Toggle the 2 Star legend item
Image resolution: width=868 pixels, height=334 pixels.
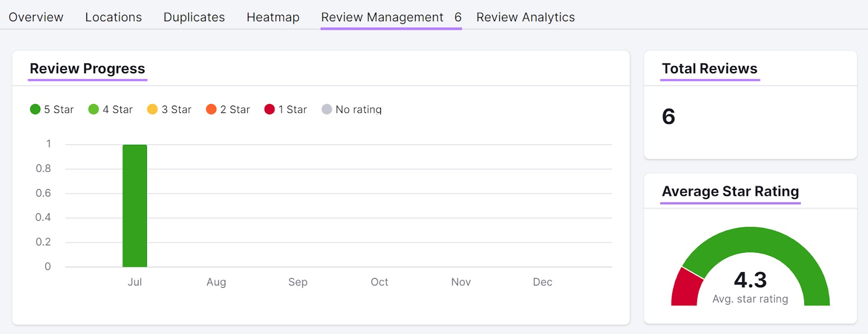228,110
